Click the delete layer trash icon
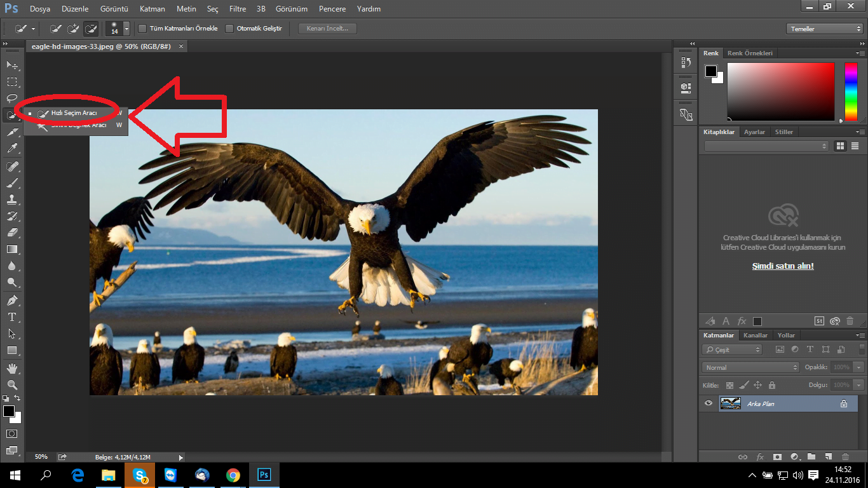868x488 pixels. (845, 456)
